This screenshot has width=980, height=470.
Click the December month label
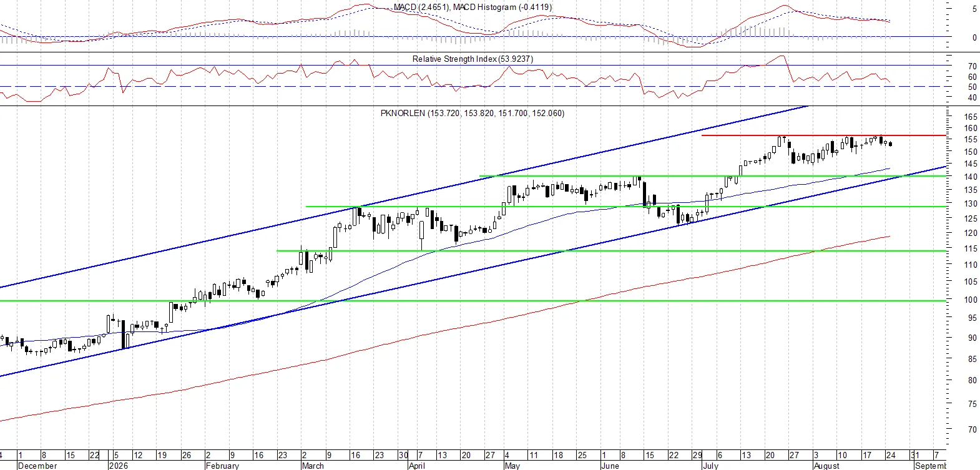(x=37, y=466)
